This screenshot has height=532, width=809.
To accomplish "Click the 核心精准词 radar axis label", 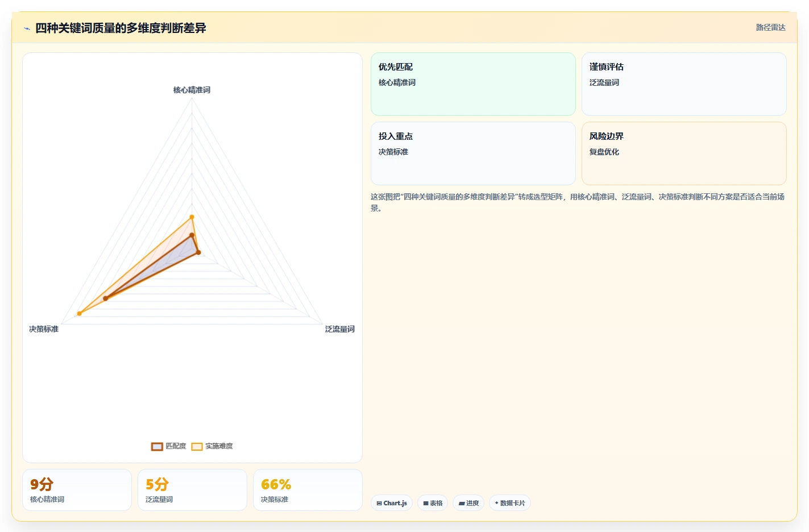I will tap(192, 90).
